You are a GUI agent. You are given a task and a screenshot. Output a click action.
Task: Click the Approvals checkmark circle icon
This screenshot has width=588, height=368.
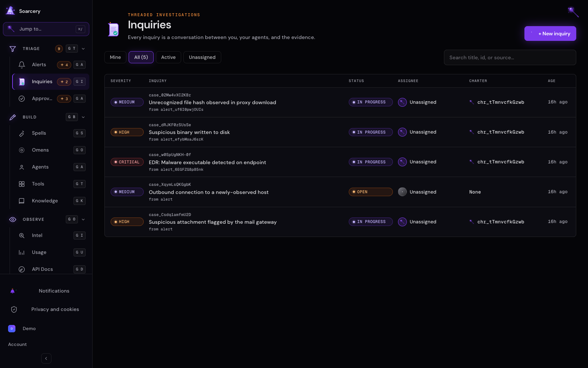tap(22, 99)
